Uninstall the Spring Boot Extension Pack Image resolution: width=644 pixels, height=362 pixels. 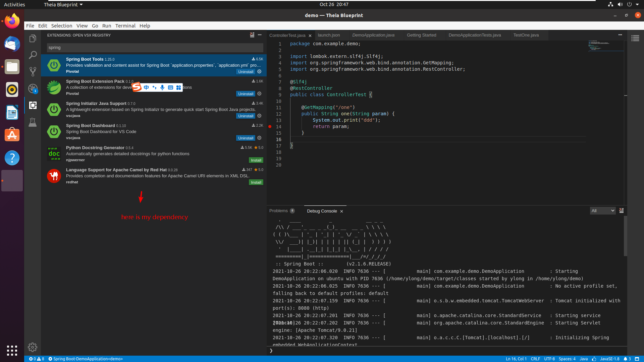click(x=246, y=94)
